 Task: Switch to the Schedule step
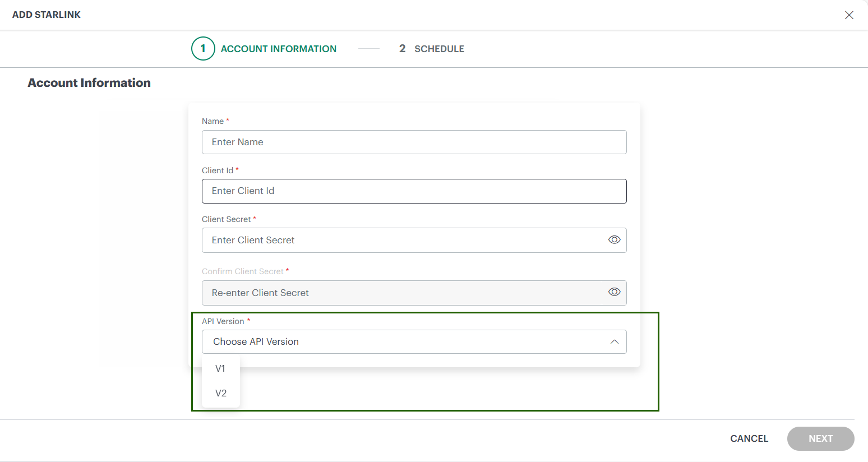(x=439, y=49)
